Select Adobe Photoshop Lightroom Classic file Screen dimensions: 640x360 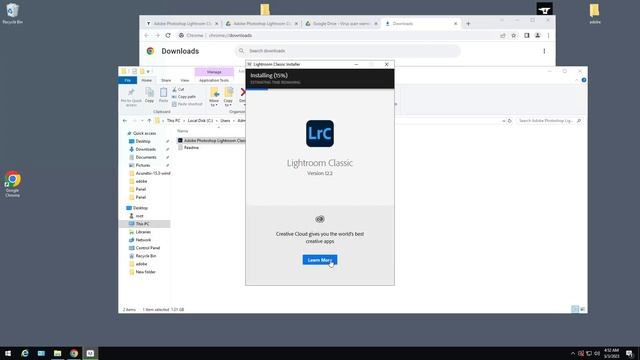point(211,140)
